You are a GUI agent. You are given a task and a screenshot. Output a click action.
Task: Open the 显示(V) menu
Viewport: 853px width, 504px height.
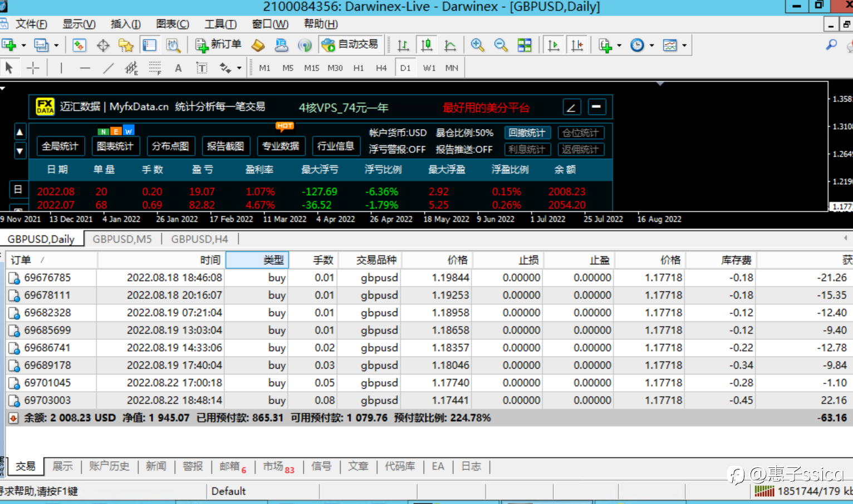[79, 24]
